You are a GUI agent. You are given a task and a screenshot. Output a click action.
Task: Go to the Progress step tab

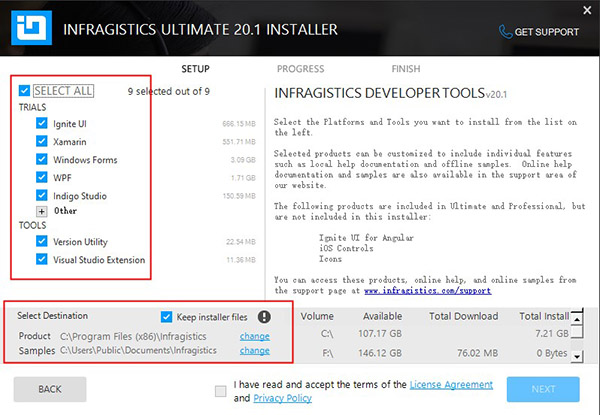pos(300,69)
